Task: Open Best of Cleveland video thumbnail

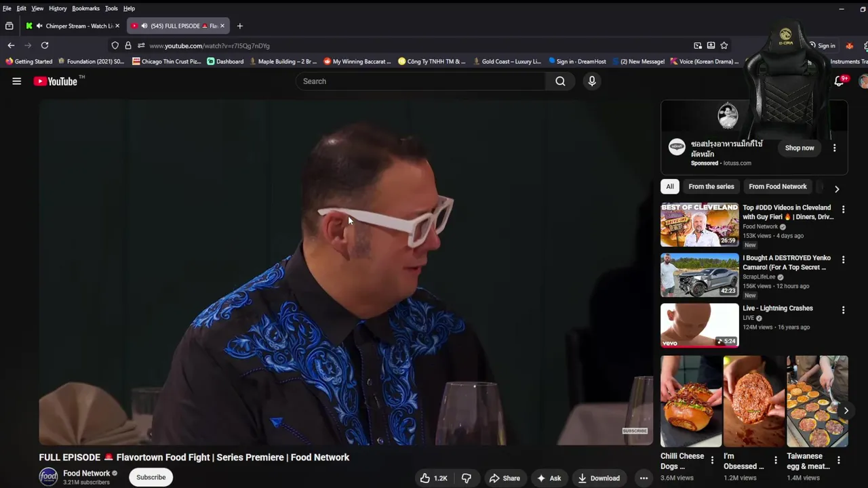Action: point(700,224)
